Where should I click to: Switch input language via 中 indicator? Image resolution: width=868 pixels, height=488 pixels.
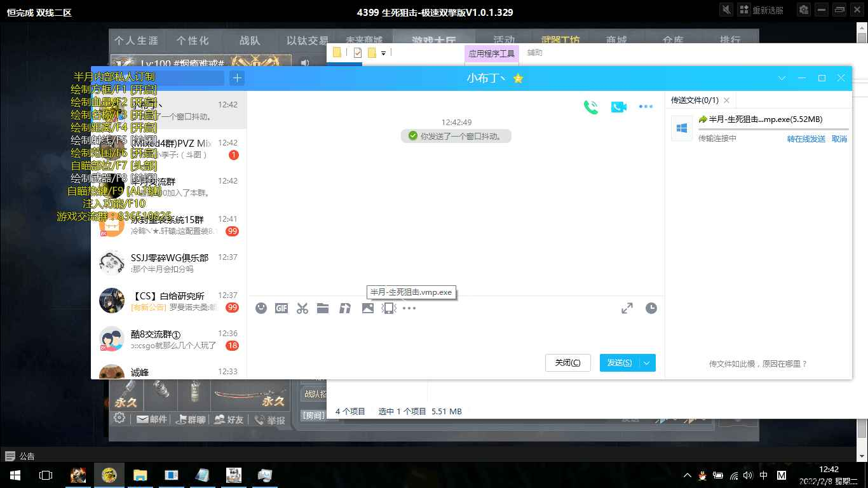coord(763,475)
